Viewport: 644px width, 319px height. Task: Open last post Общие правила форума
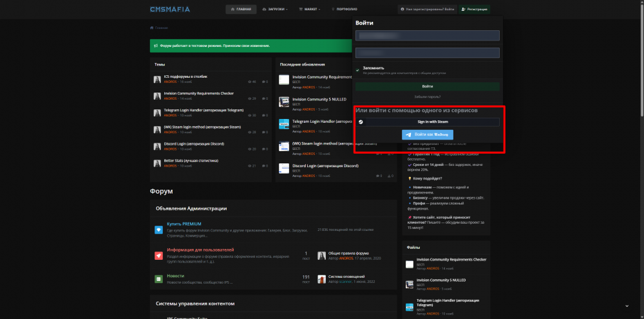pyautogui.click(x=348, y=253)
